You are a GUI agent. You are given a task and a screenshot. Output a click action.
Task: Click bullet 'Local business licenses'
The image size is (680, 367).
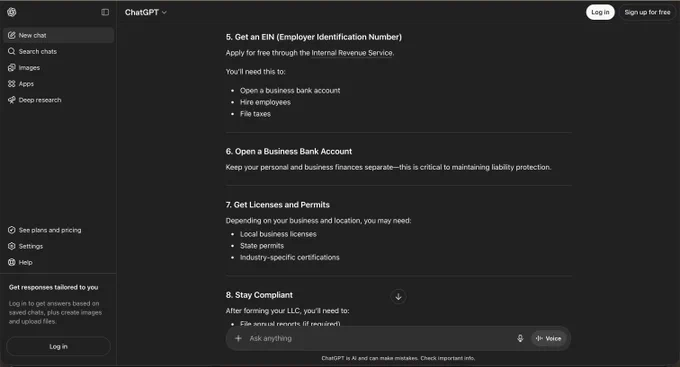[278, 234]
